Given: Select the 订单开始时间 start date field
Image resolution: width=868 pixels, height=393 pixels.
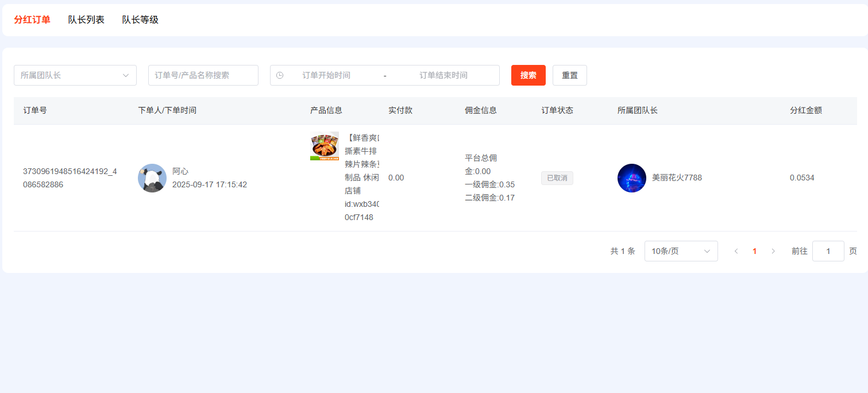Looking at the screenshot, I should (x=326, y=75).
